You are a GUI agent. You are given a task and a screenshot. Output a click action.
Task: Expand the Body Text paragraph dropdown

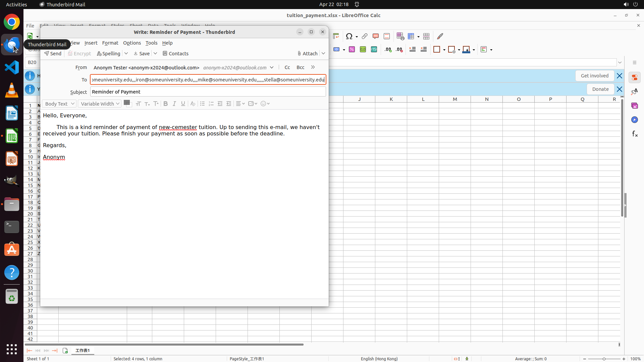tap(59, 104)
